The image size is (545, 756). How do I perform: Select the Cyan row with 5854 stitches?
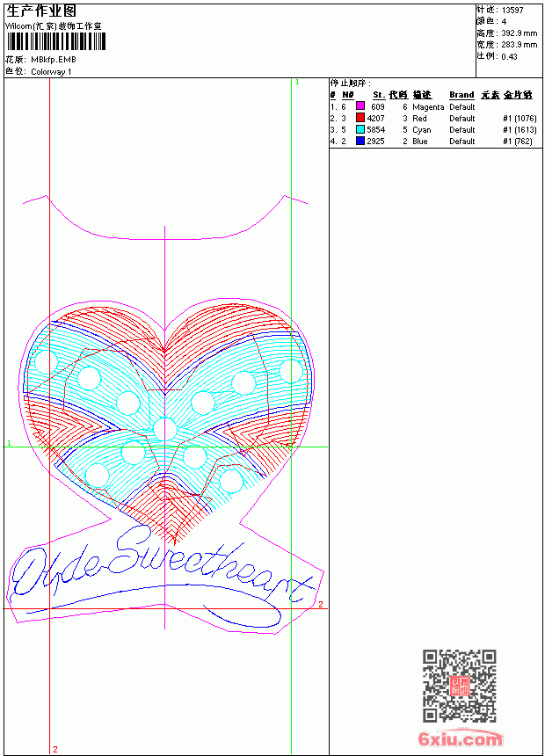pyautogui.click(x=433, y=130)
